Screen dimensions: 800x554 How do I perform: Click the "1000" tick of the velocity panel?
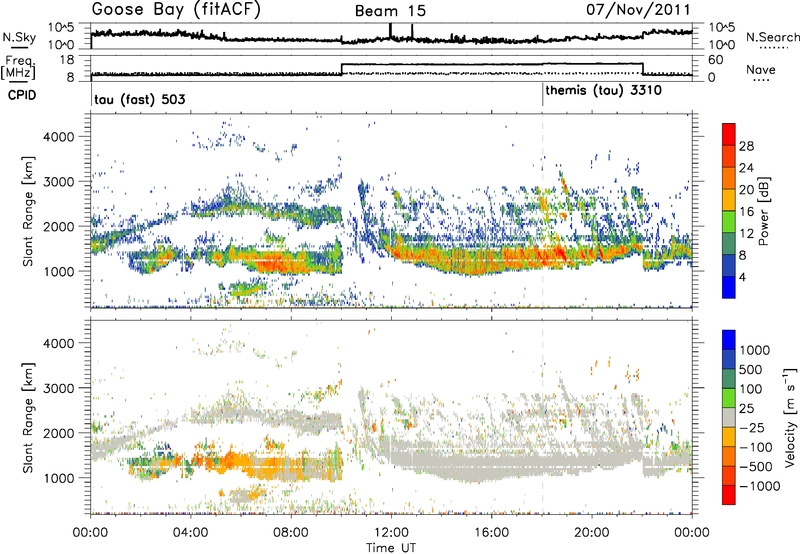[x=58, y=477]
